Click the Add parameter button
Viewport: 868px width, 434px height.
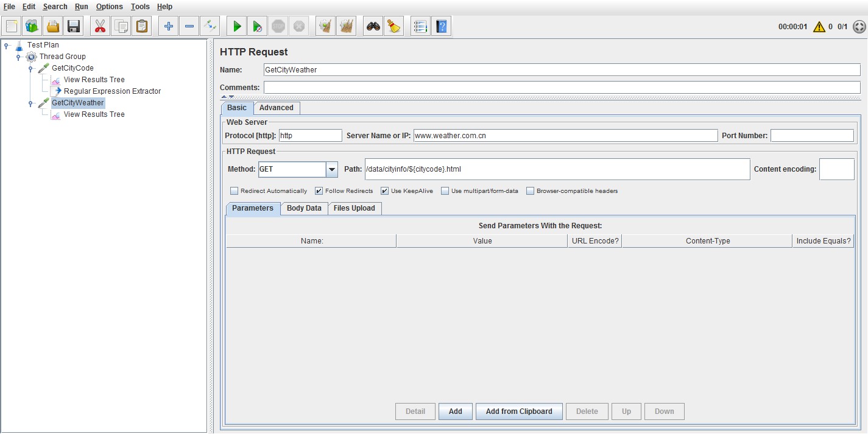pyautogui.click(x=456, y=411)
